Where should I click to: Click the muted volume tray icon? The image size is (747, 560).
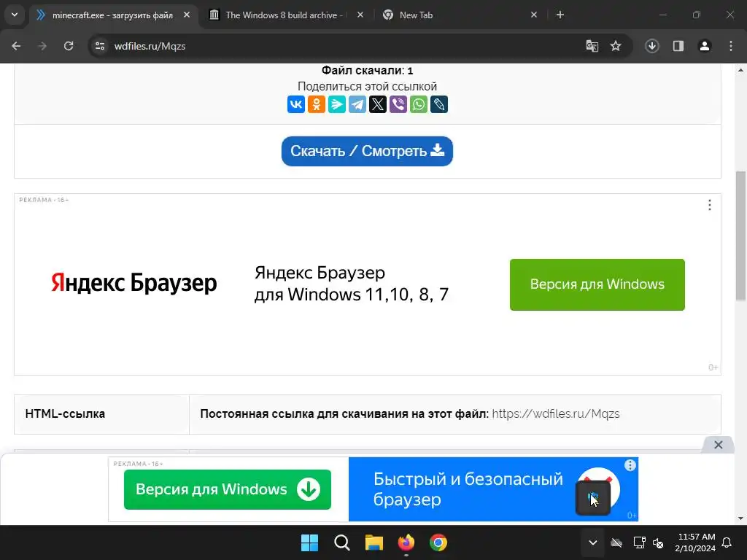(658, 542)
